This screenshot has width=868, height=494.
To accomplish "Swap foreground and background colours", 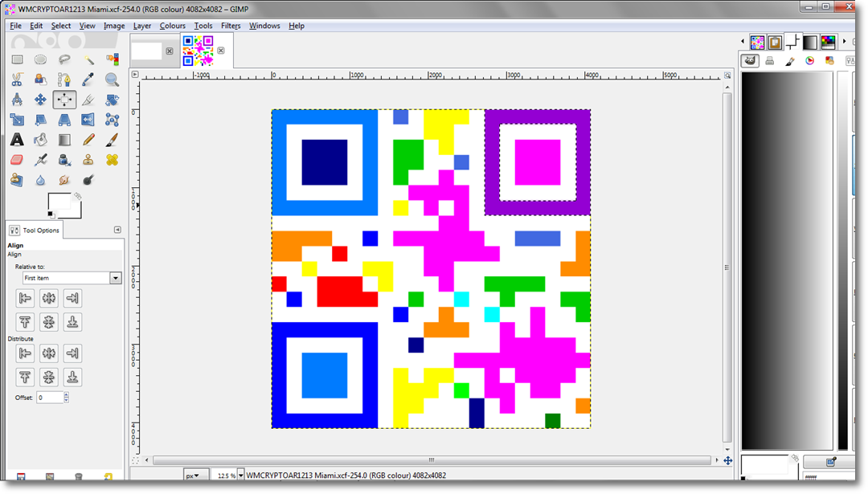I will [77, 196].
